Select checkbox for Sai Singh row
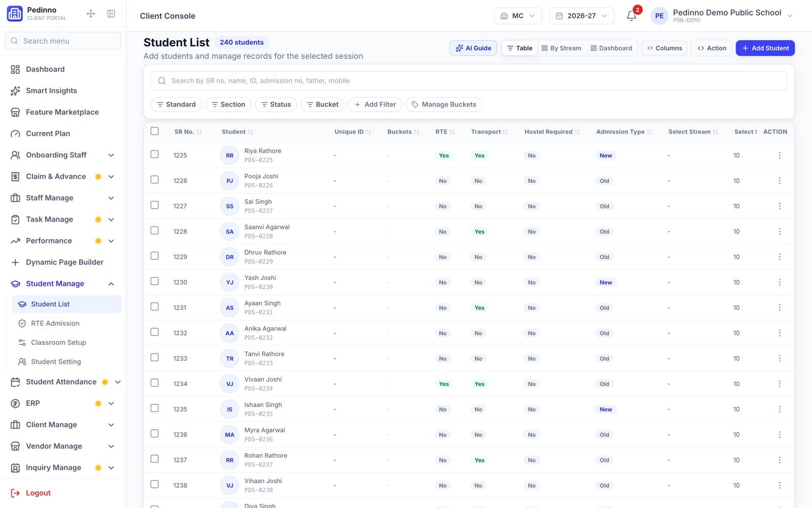The image size is (812, 508). coord(155,205)
